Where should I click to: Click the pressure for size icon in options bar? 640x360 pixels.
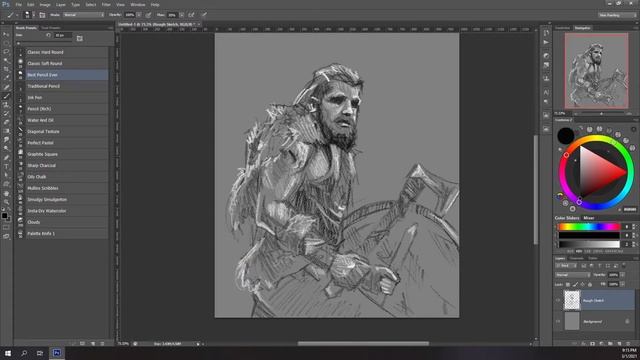pos(204,15)
